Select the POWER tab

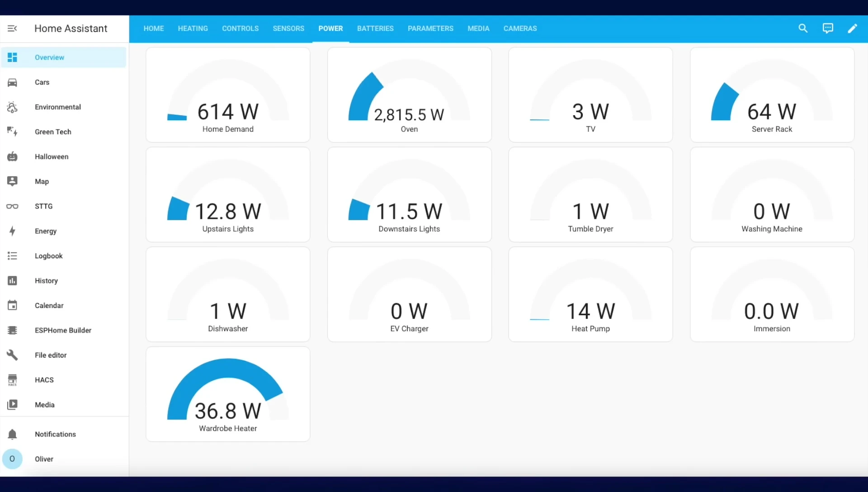click(x=330, y=28)
